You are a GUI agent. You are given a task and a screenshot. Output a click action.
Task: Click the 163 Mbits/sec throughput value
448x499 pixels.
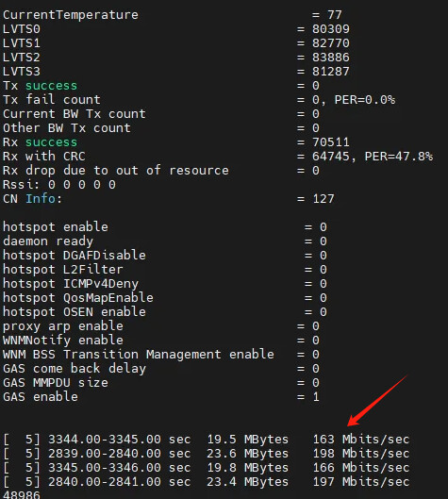361,440
